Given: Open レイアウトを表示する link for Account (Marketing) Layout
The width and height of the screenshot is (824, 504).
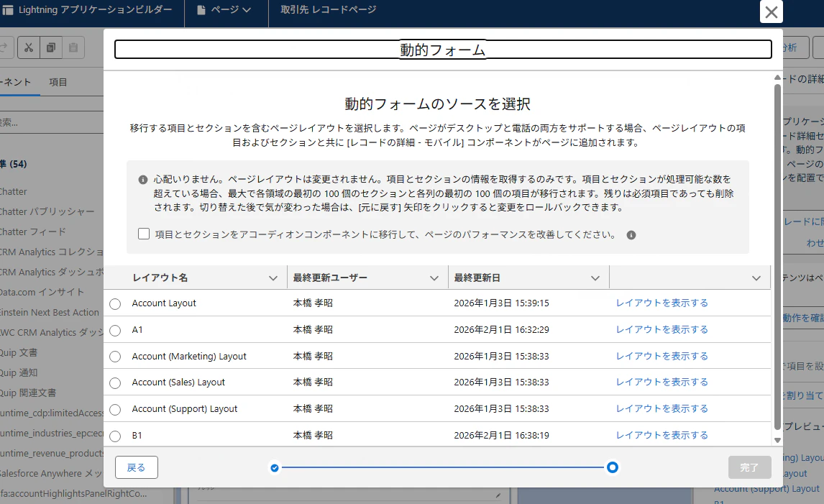Looking at the screenshot, I should point(662,357).
